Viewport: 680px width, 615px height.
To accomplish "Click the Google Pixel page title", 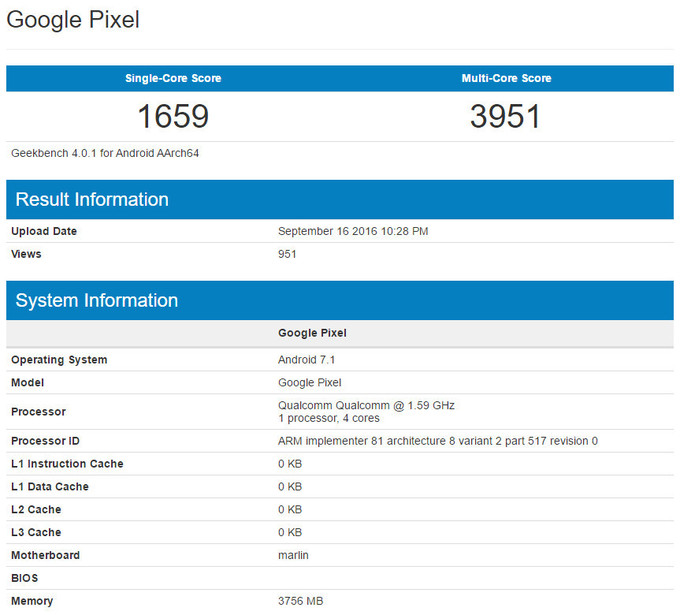I will (74, 20).
